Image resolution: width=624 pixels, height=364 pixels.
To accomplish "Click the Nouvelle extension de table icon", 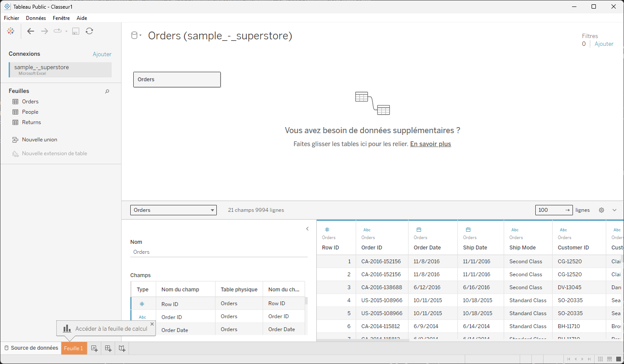I will [16, 153].
